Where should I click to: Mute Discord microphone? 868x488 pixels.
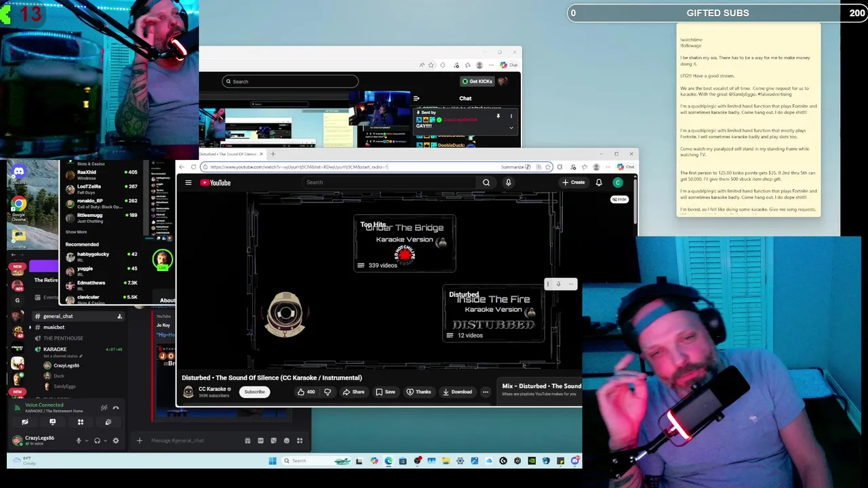pyautogui.click(x=79, y=441)
